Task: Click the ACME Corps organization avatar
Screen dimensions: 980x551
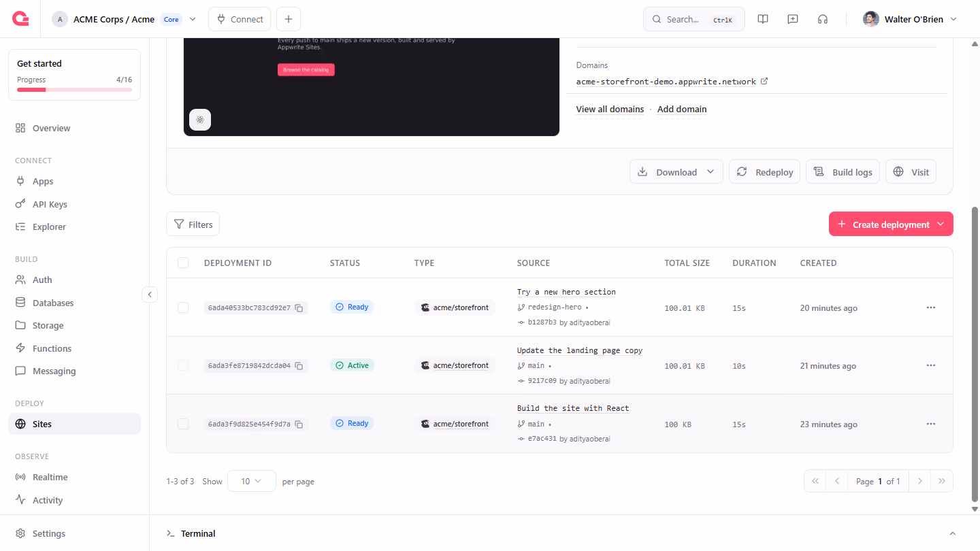Action: click(x=60, y=19)
